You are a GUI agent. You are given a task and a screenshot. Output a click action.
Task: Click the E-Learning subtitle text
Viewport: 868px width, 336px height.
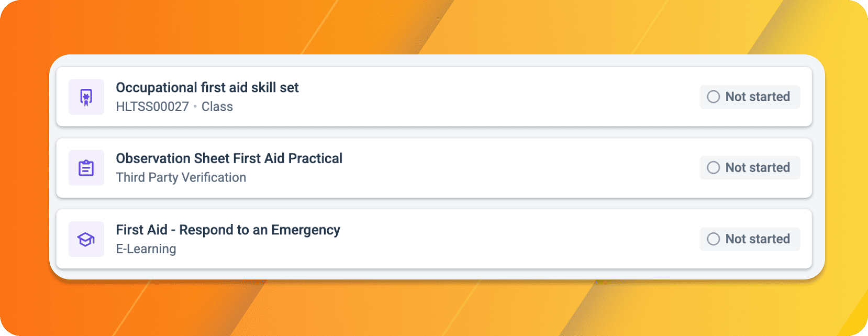pos(146,249)
